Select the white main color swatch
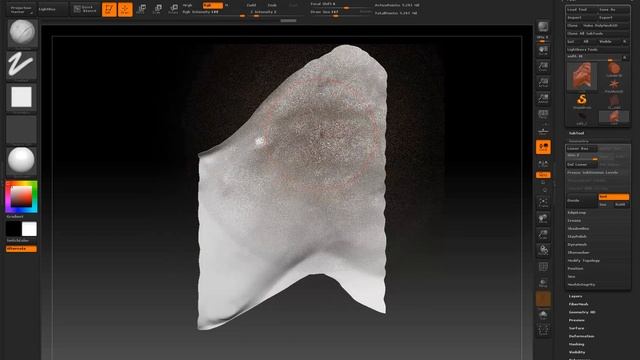This screenshot has width=640, height=360. point(29,229)
